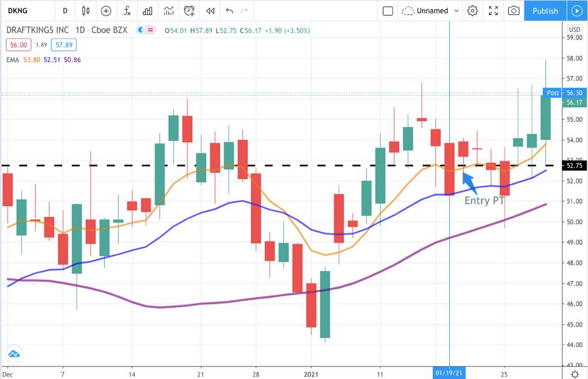Click the compare or add symbol icon
The image size is (588, 379).
[x=106, y=11]
